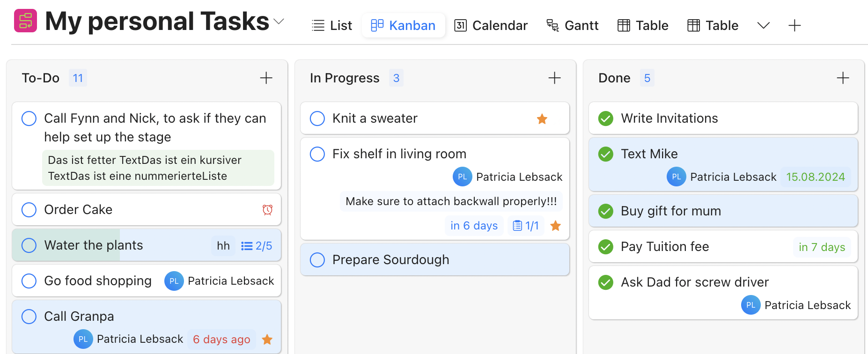Open the My personal Tasks title dropdown
Screen dimensions: 868x354
click(x=279, y=22)
